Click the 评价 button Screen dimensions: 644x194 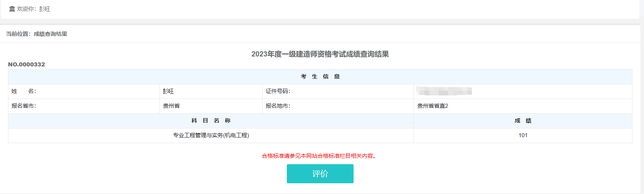tap(320, 174)
